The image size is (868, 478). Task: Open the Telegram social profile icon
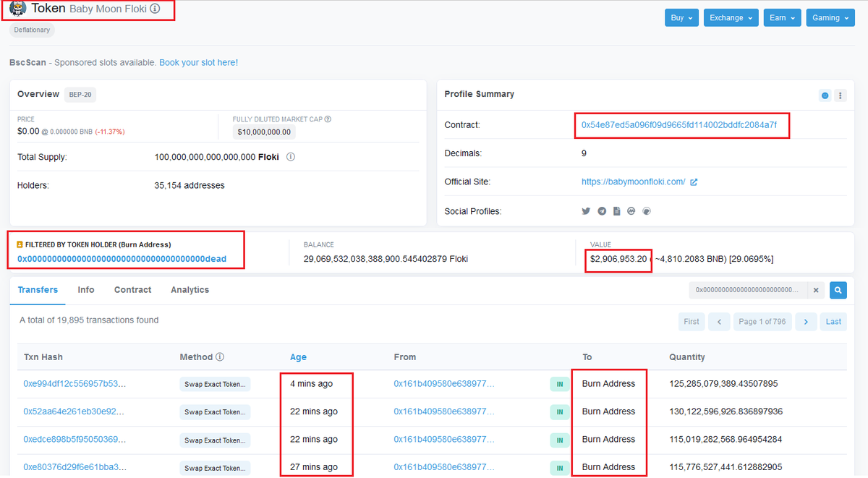coord(601,211)
